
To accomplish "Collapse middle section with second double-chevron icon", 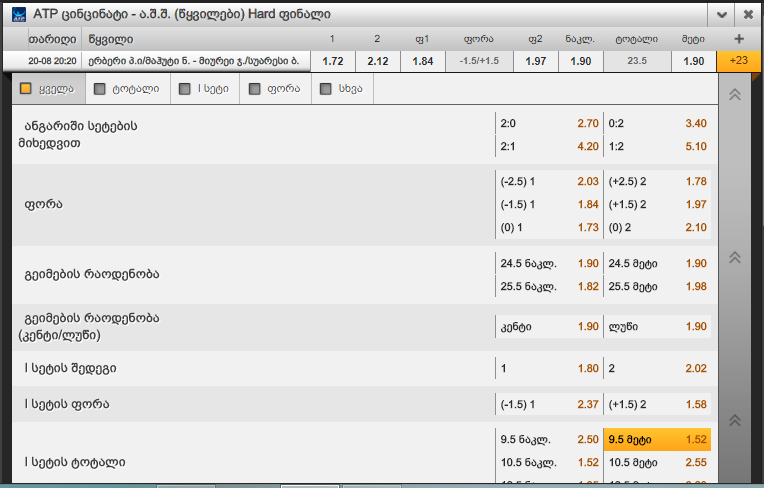I will click(x=735, y=257).
